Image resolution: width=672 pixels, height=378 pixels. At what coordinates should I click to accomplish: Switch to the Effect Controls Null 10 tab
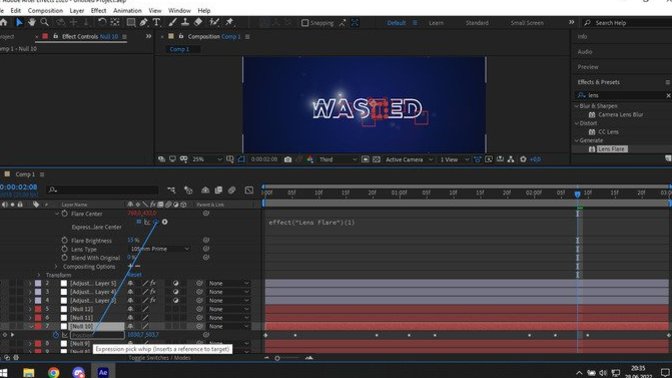90,36
